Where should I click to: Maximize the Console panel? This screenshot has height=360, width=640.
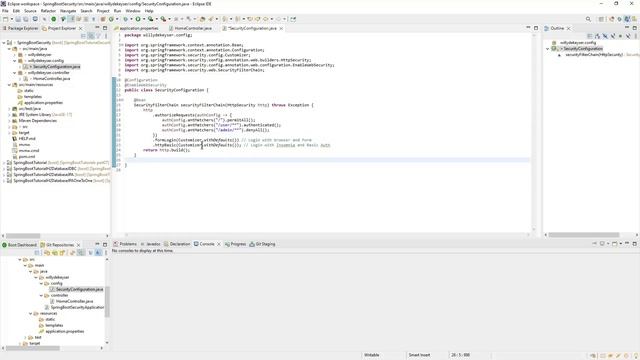634,244
